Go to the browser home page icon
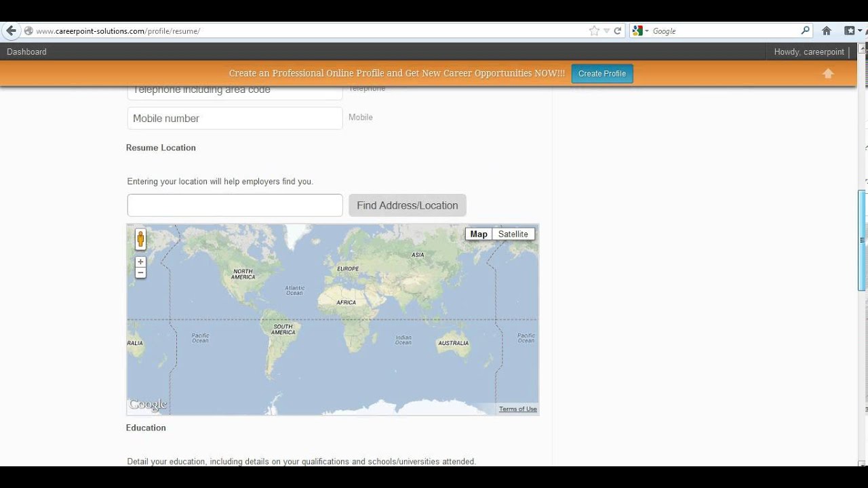Image resolution: width=868 pixels, height=488 pixels. point(826,30)
